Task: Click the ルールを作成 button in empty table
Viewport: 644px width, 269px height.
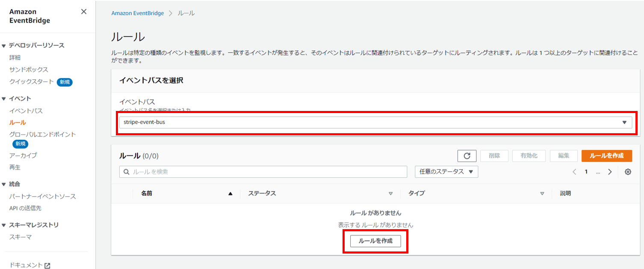Action: coord(375,241)
